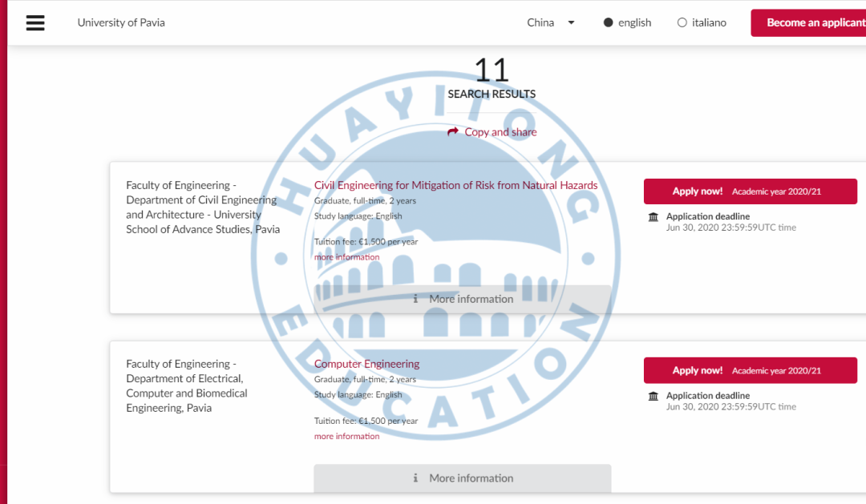The height and width of the screenshot is (504, 866).
Task: Click more information under Civil Engineering tuition fee
Action: pos(347,256)
